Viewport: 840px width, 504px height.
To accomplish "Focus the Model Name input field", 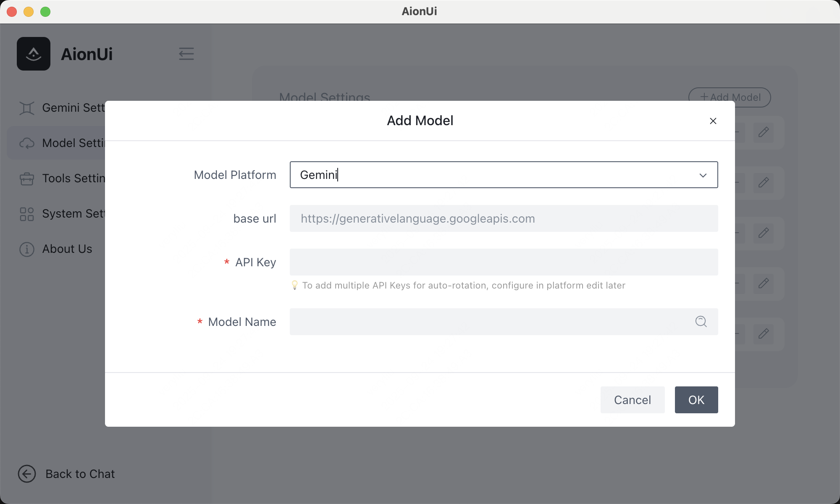I will (504, 322).
